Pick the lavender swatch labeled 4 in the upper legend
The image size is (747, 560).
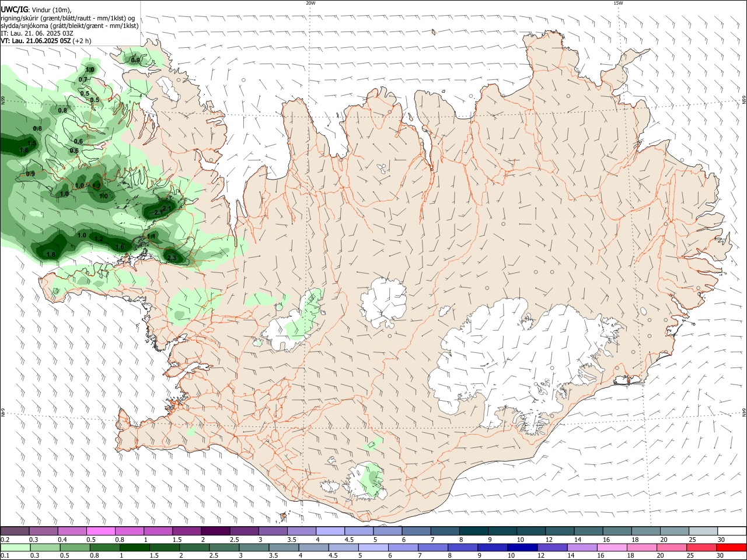[330, 531]
